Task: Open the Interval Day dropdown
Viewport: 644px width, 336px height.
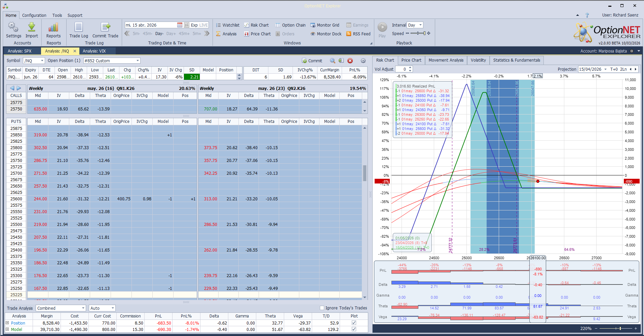Action: pyautogui.click(x=420, y=25)
